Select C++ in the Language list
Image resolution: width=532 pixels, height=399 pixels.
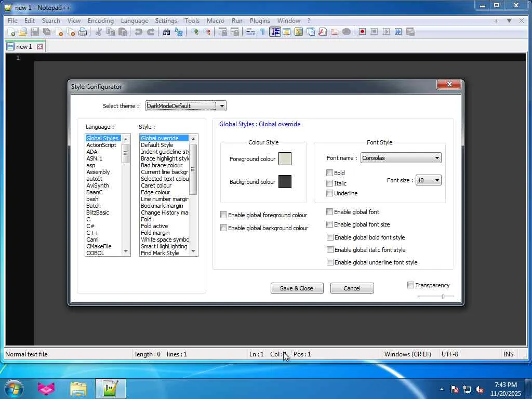coord(92,233)
